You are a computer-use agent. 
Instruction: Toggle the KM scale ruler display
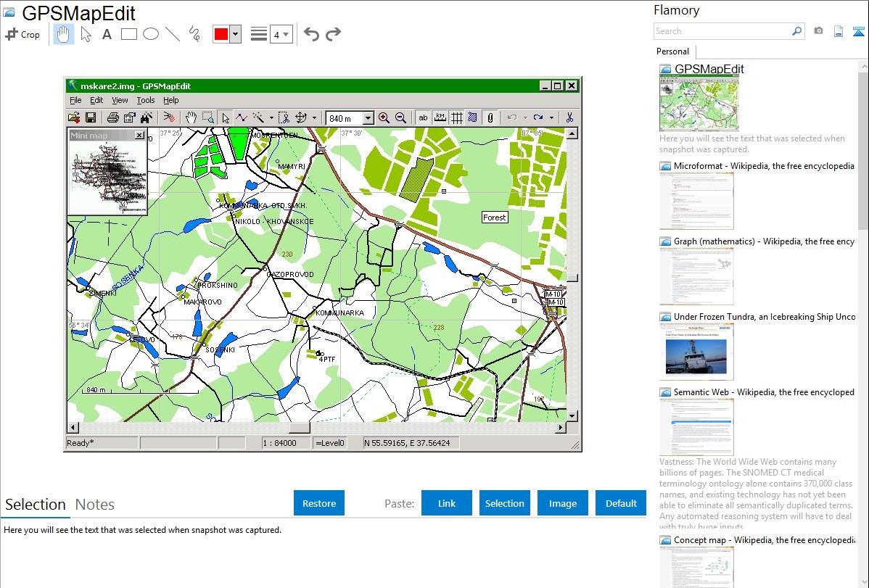440,117
